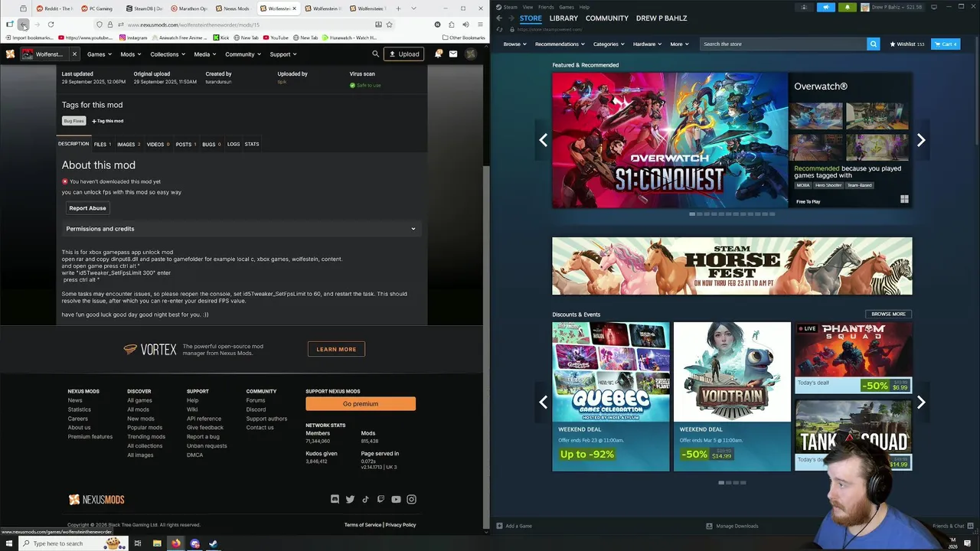
Task: Open Nexus Mods notifications bell
Action: pyautogui.click(x=439, y=54)
